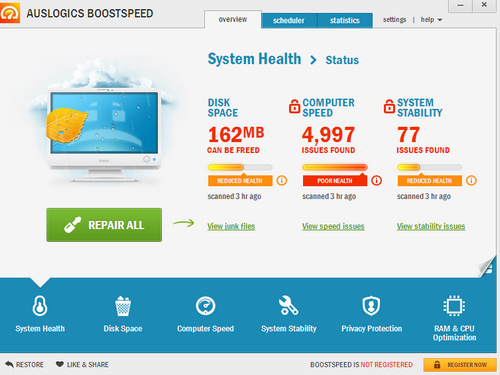Image resolution: width=500 pixels, height=375 pixels.
Task: Peel the page curl corner
Action: pyautogui.click(x=488, y=267)
